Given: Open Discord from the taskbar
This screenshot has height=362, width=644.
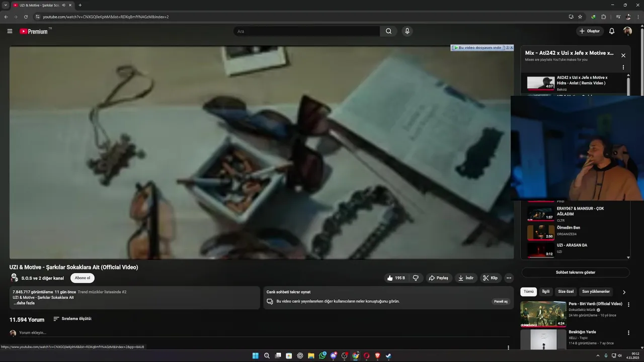Looking at the screenshot, I should point(334,356).
